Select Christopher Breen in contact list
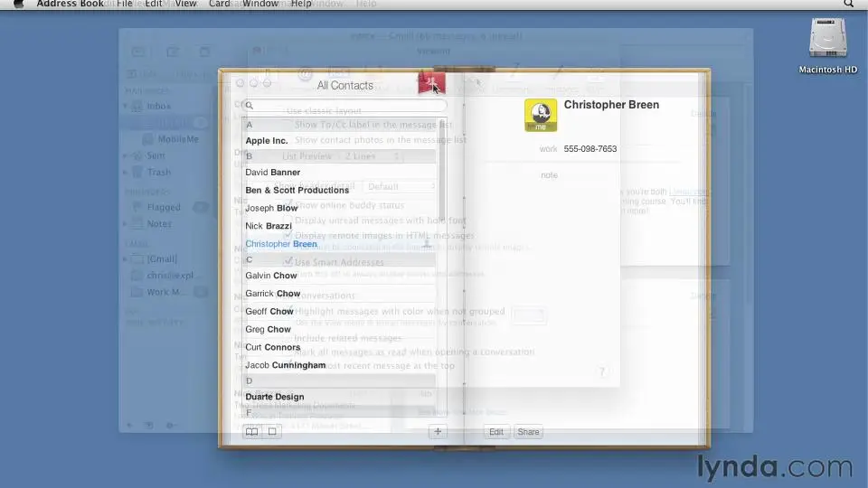 (x=281, y=243)
